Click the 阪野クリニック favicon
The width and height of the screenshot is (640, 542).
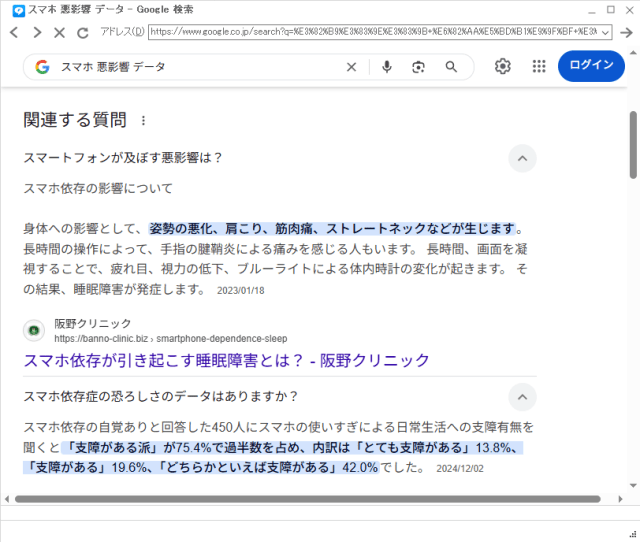[34, 330]
